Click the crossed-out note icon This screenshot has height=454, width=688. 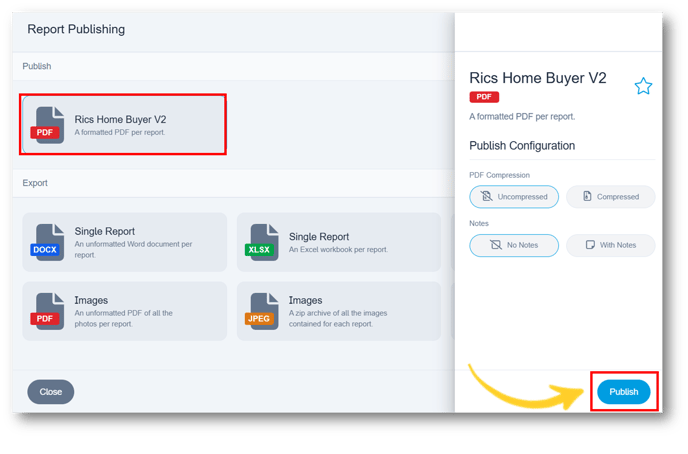pos(496,245)
